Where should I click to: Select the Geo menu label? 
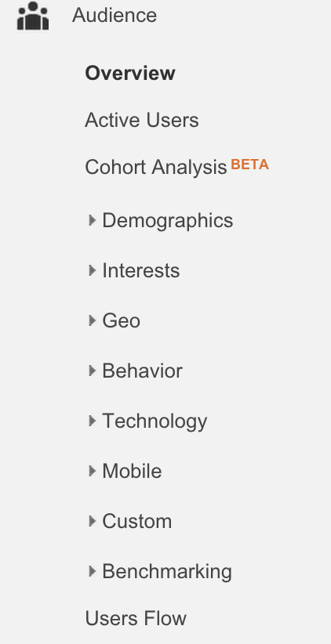tap(121, 320)
